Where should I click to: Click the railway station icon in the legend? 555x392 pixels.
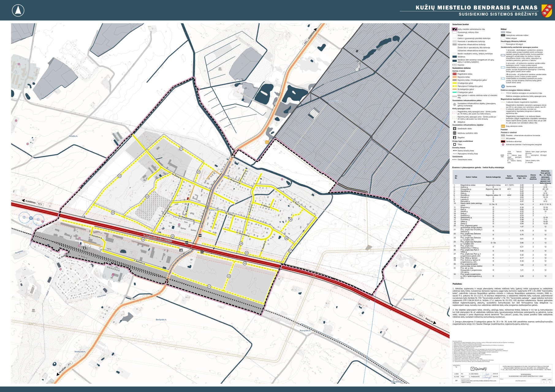[x=454, y=129]
